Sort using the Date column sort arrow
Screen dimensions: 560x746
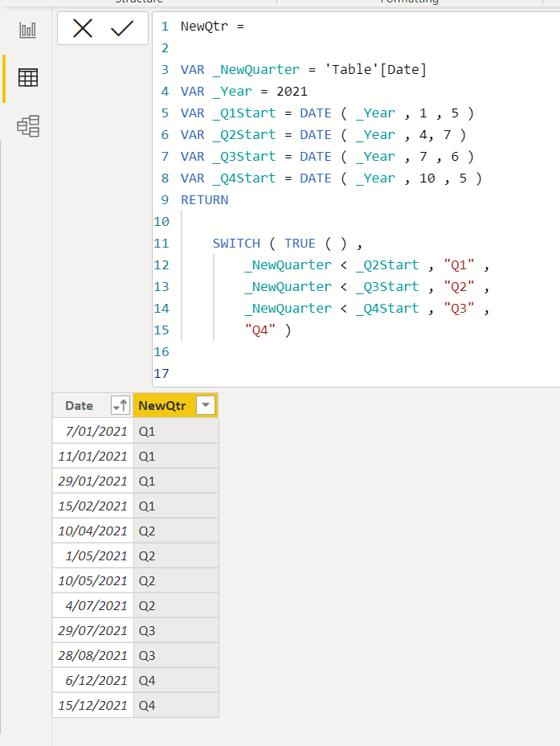coord(121,405)
